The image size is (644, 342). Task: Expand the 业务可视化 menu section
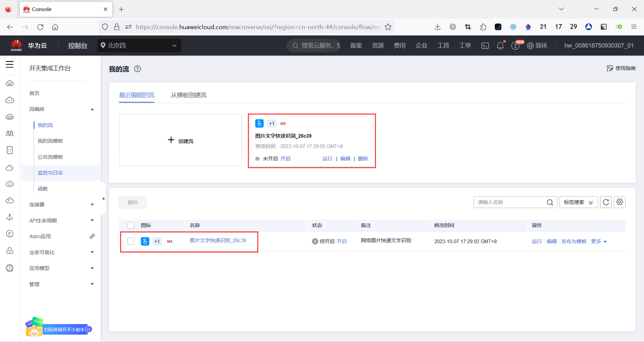(x=92, y=252)
